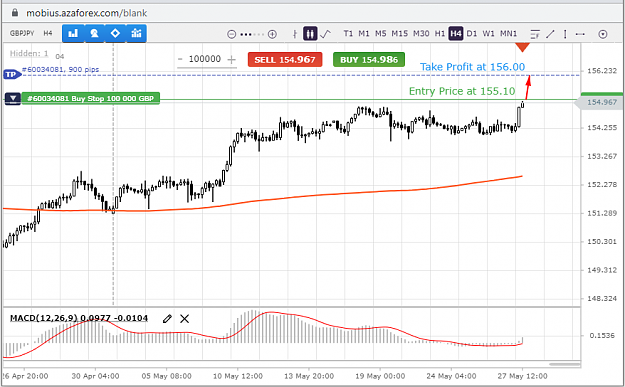Select the horizontal line drawing tool
This screenshot has width=625, height=387.
coord(580,34)
